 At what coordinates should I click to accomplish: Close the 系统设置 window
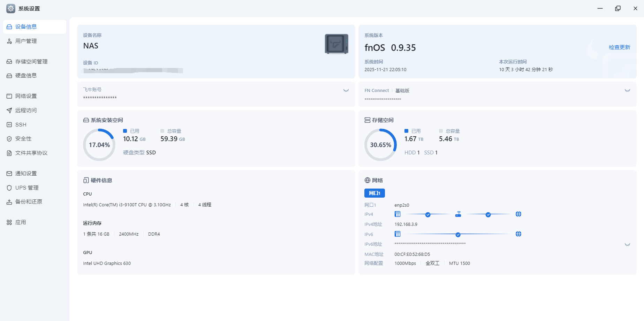635,8
